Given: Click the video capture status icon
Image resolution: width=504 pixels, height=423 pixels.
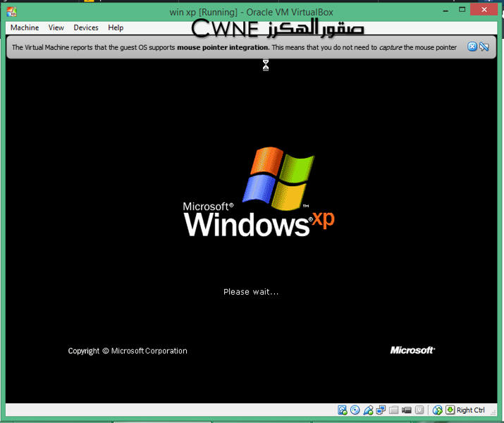Looking at the screenshot, I should (x=406, y=410).
